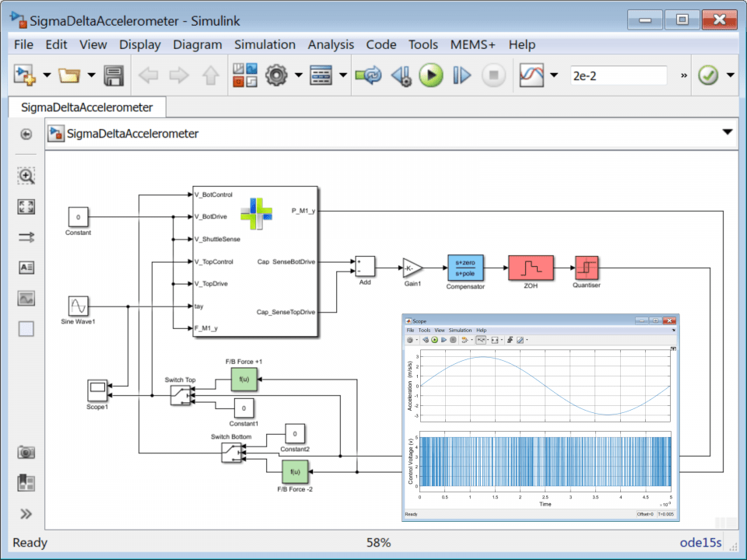Click the stop time field showing 2e-2
The width and height of the screenshot is (747, 560).
619,75
